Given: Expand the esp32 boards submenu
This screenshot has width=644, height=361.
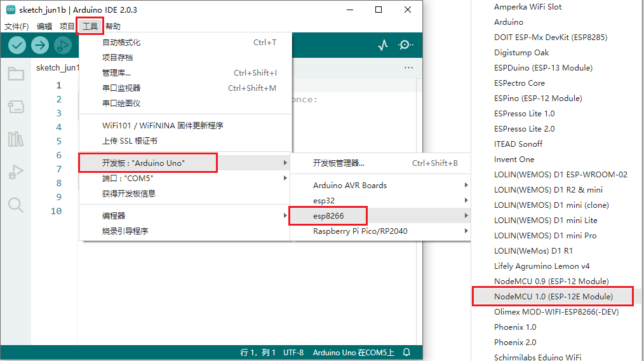Looking at the screenshot, I should tap(380, 200).
